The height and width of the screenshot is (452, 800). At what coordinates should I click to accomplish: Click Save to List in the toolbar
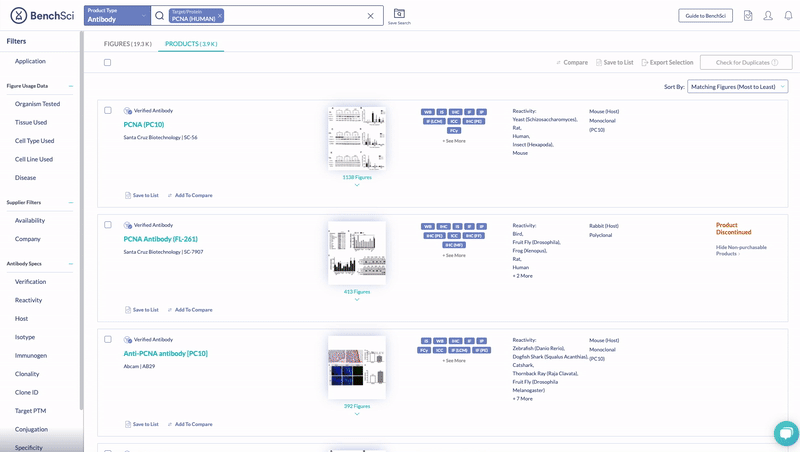point(614,62)
